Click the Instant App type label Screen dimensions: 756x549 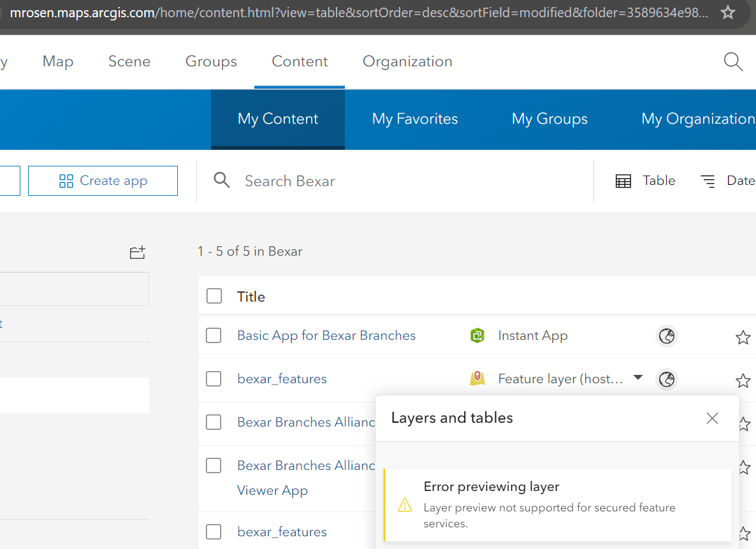pyautogui.click(x=533, y=335)
